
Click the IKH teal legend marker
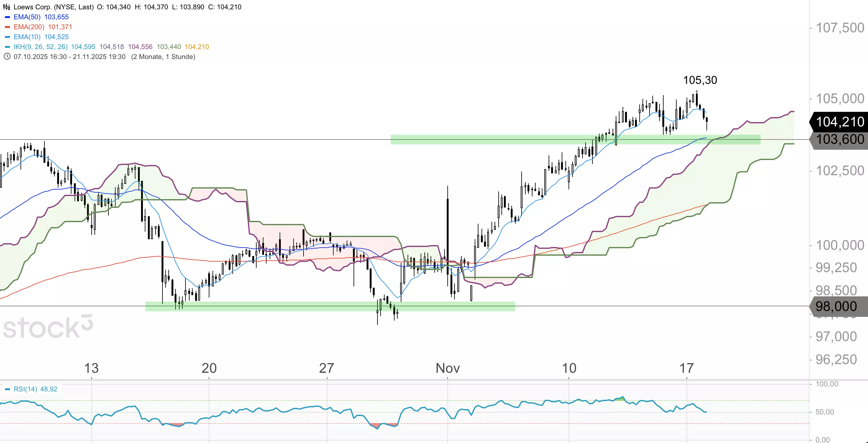[x=7, y=47]
